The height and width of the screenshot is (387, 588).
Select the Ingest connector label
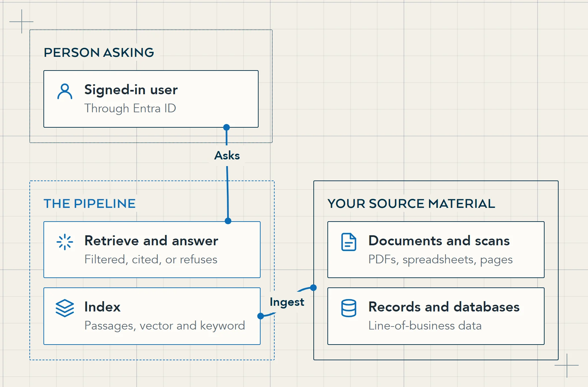[287, 302]
